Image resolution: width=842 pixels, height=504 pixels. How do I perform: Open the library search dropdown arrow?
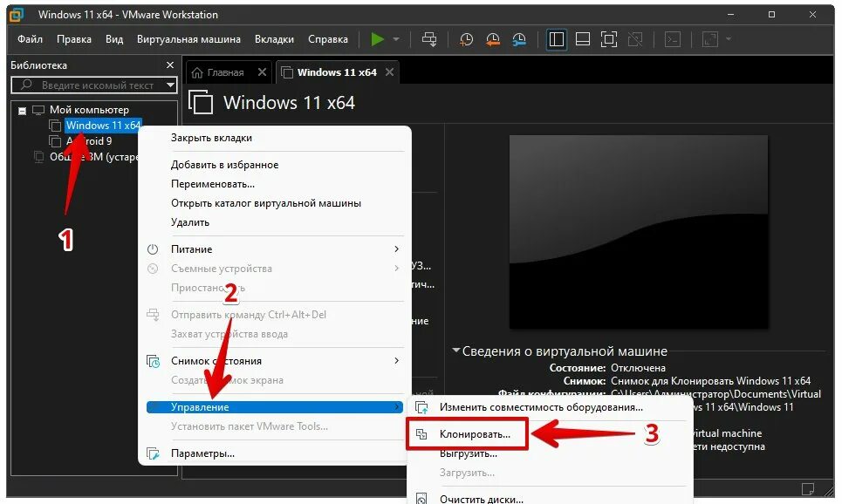(171, 85)
